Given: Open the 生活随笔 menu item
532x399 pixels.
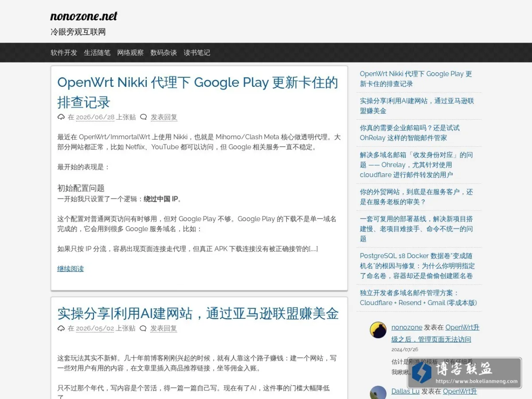Looking at the screenshot, I should (x=97, y=53).
